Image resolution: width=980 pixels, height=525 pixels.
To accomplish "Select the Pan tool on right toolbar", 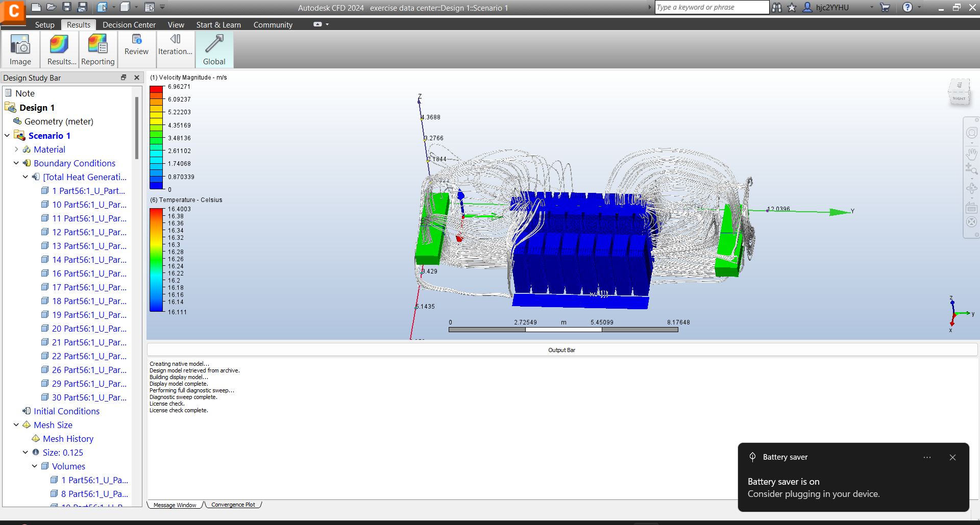I will click(x=972, y=154).
